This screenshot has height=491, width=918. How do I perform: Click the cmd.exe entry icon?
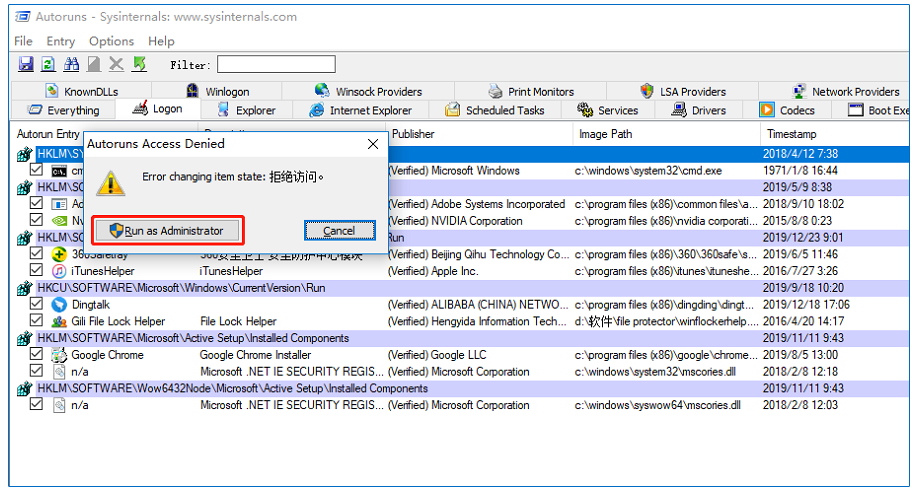point(59,171)
